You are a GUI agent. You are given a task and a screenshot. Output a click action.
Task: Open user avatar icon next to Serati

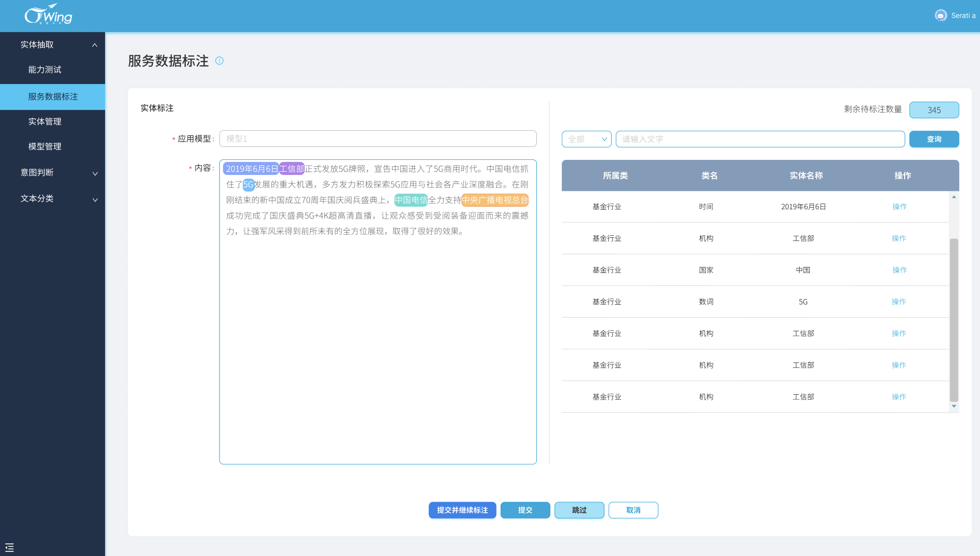[x=941, y=16]
